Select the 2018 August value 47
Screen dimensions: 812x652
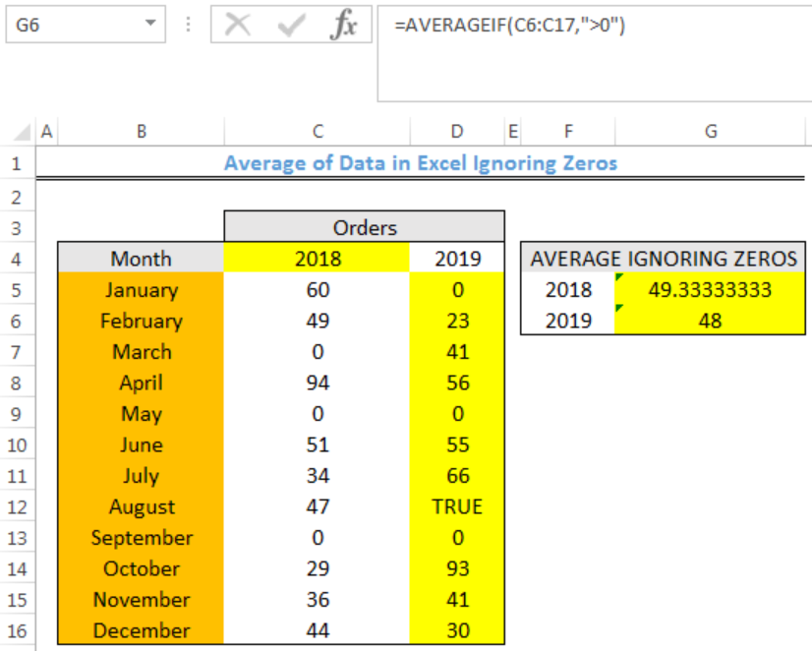click(318, 505)
